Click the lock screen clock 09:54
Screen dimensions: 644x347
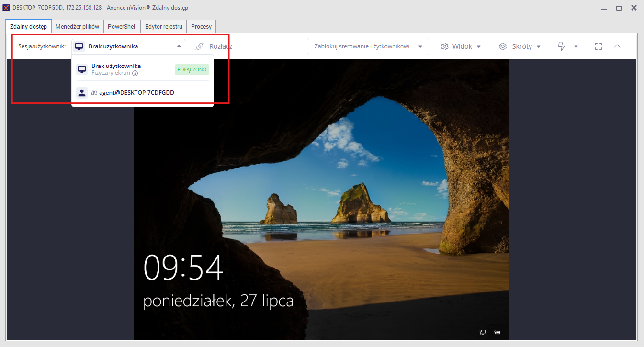tap(183, 268)
